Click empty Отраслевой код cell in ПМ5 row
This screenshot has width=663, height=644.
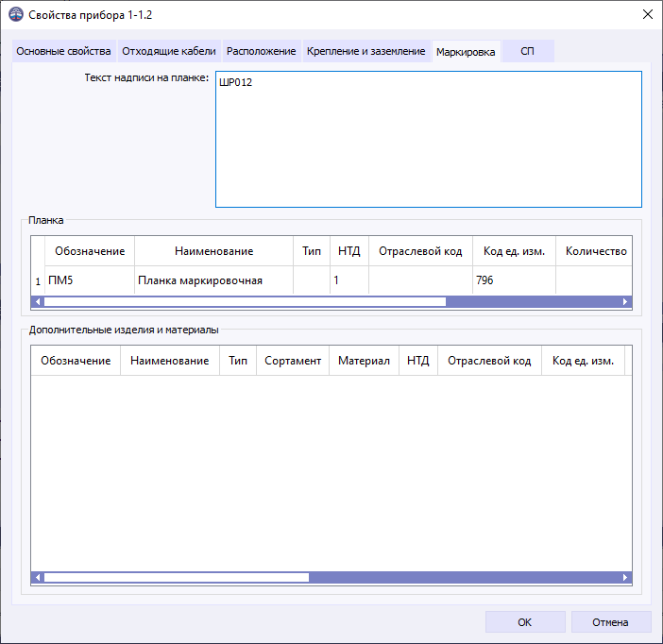pyautogui.click(x=420, y=280)
